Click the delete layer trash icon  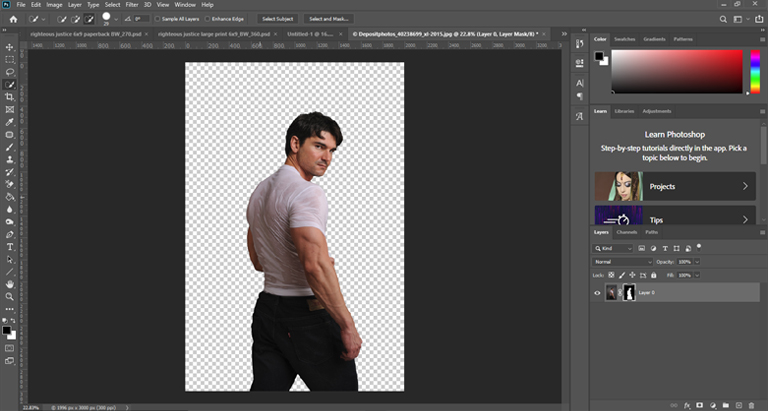click(751, 406)
